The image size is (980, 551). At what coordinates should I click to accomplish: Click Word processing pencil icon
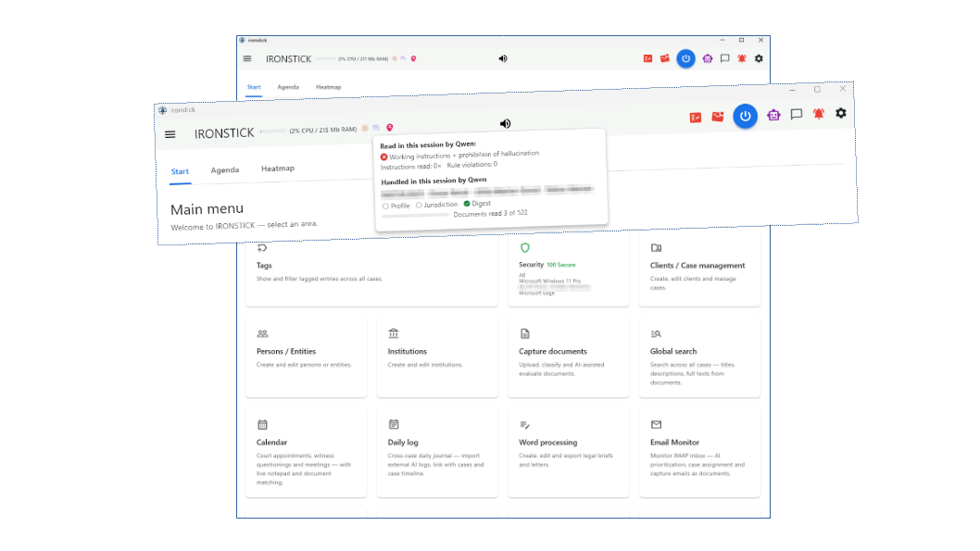tap(525, 425)
